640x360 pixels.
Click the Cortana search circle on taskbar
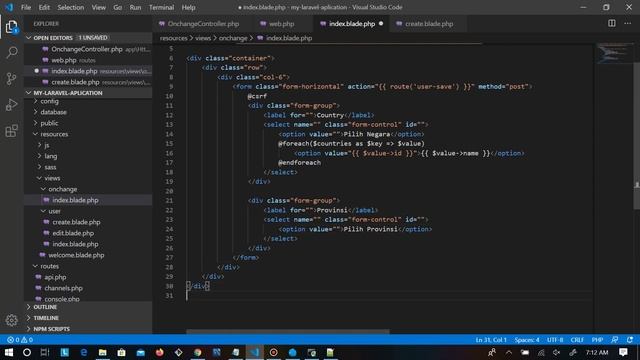(x=27, y=352)
